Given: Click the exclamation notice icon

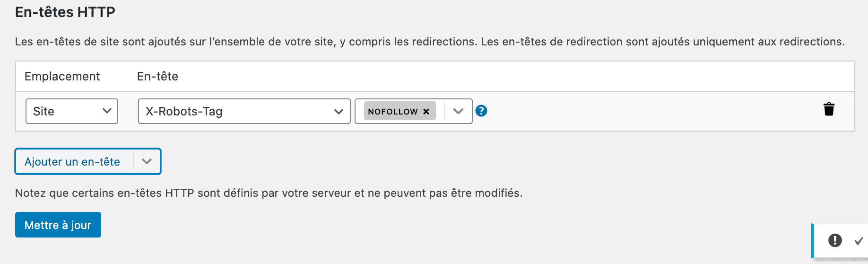Looking at the screenshot, I should [x=835, y=240].
